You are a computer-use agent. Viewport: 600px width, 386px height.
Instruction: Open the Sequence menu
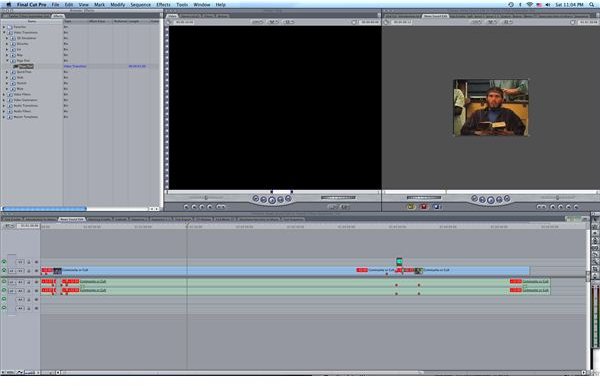coord(140,5)
